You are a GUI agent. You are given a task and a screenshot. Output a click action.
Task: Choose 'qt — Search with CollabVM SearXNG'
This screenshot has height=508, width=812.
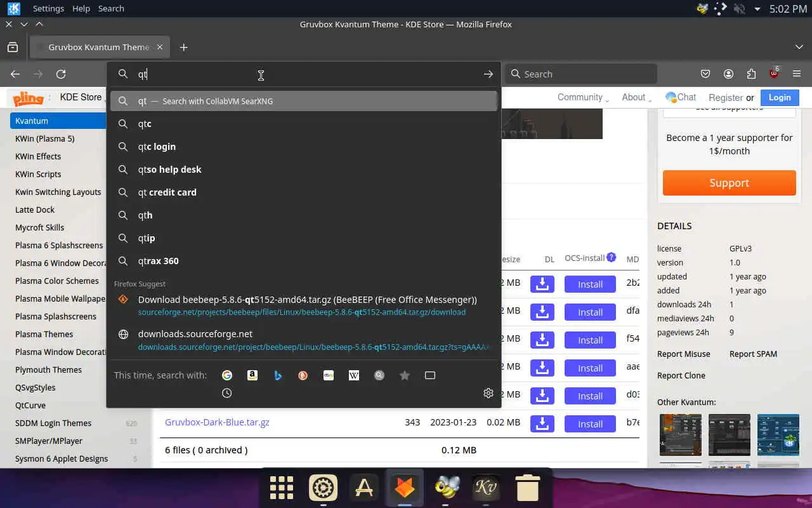pyautogui.click(x=304, y=101)
